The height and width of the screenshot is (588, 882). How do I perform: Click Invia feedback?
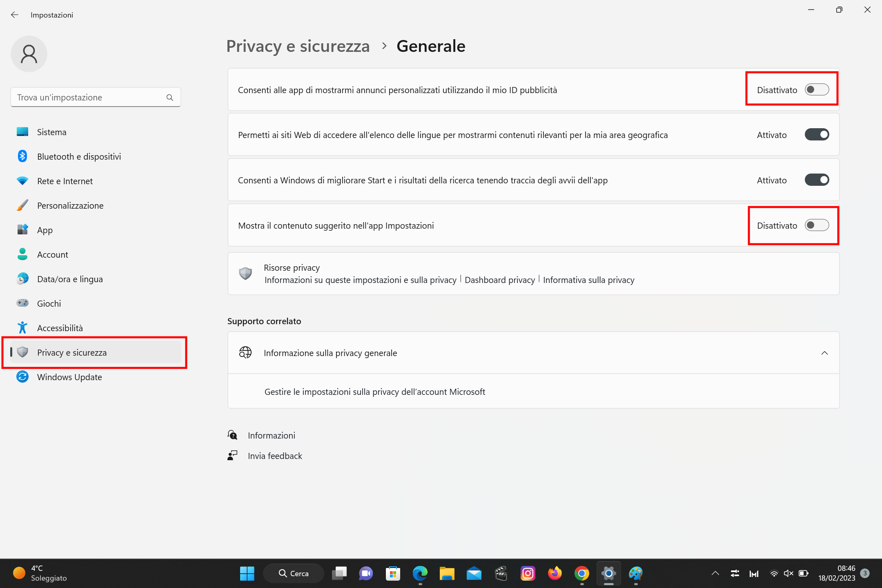[x=275, y=456]
